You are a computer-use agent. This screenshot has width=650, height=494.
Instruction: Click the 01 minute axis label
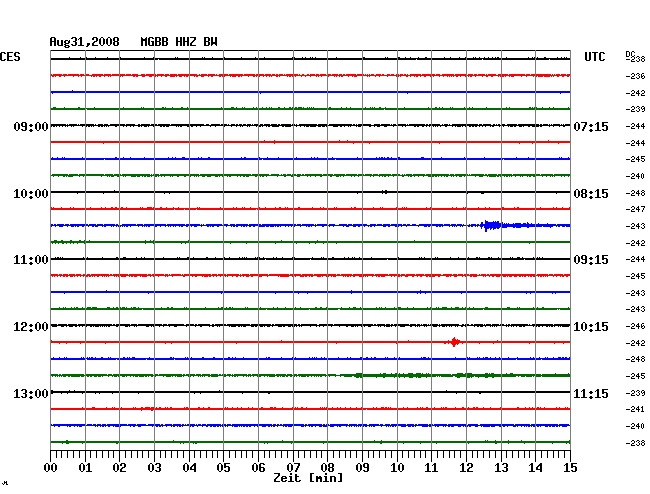[x=85, y=468]
